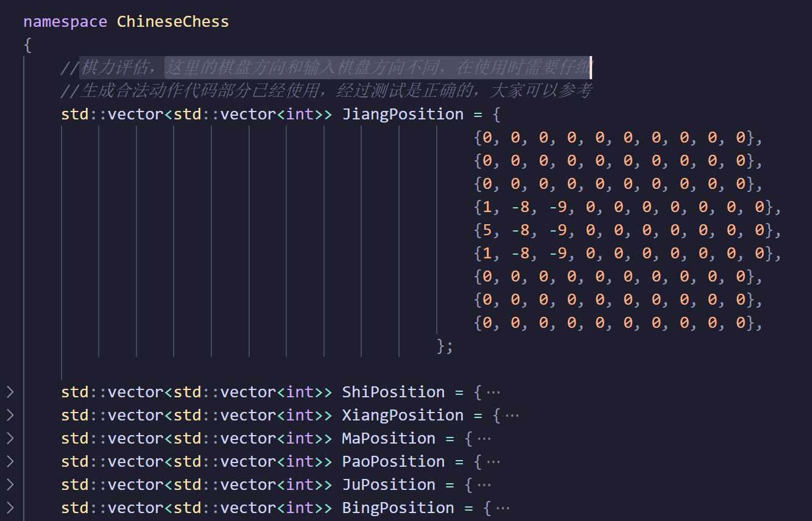Click the ellipsis icon after ShiPosition
This screenshot has width=812, height=521.
pyautogui.click(x=493, y=392)
